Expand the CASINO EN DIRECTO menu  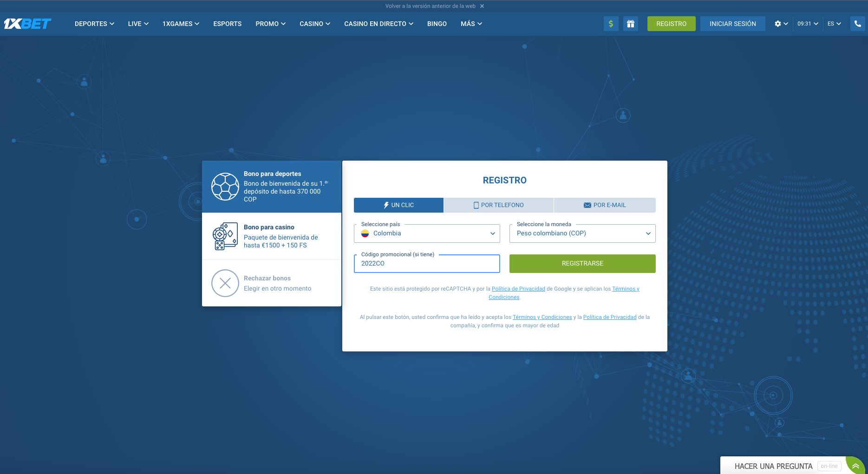point(379,24)
